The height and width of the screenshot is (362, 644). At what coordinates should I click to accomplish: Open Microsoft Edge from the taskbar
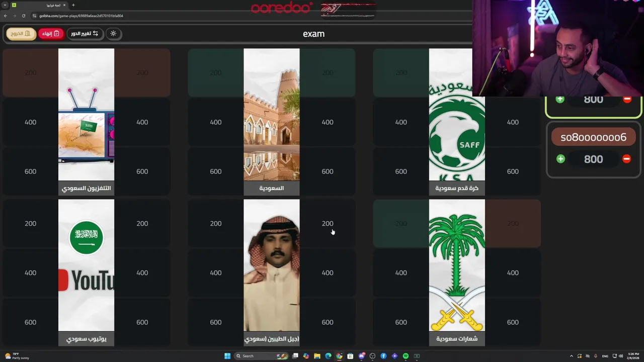[328, 356]
